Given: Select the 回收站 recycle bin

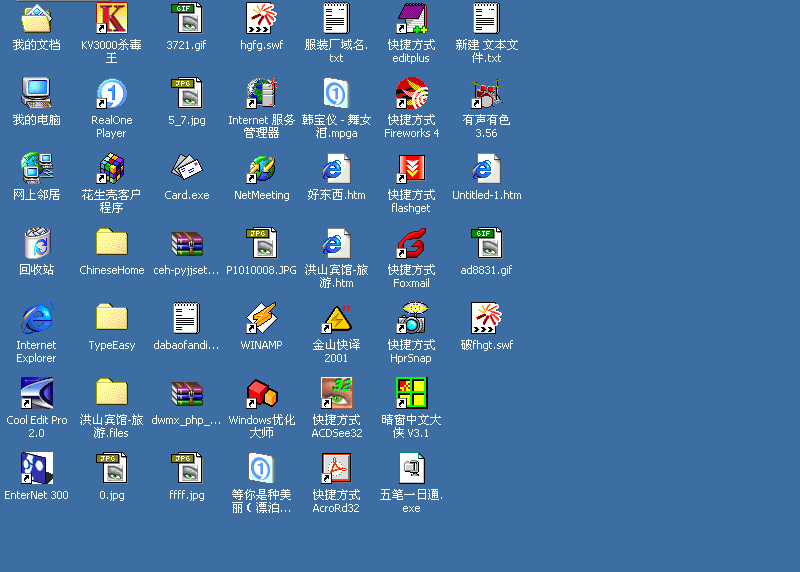Looking at the screenshot, I should [x=37, y=244].
